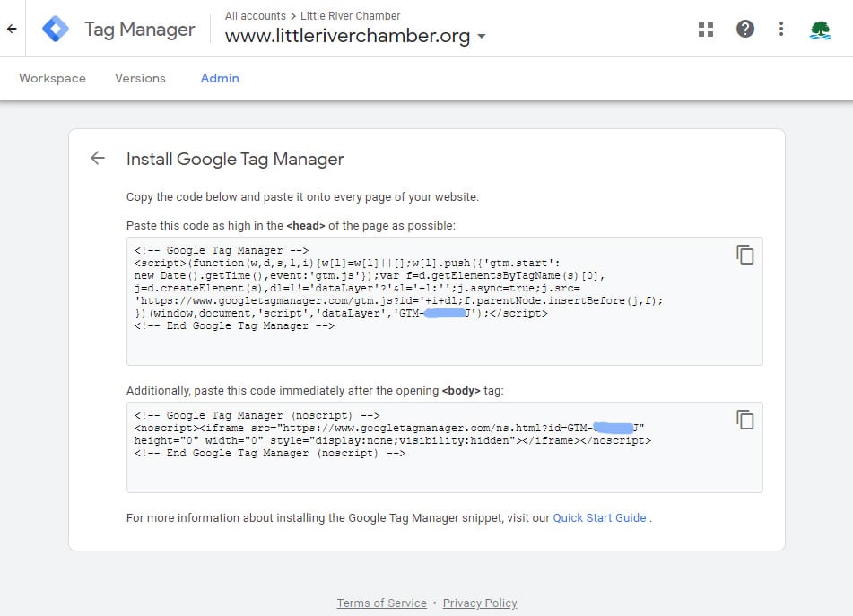Copy the body noscript code snippet
Image resolution: width=853 pixels, height=616 pixels.
[744, 419]
